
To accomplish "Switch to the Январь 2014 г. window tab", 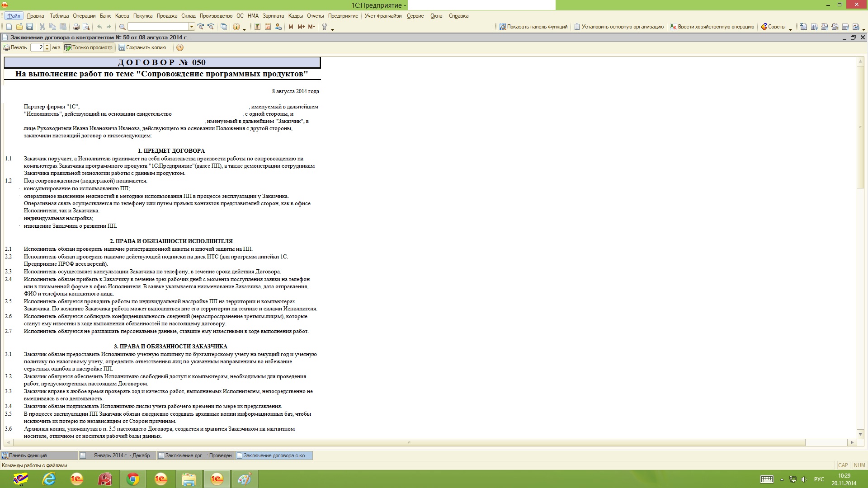I will 117,455.
